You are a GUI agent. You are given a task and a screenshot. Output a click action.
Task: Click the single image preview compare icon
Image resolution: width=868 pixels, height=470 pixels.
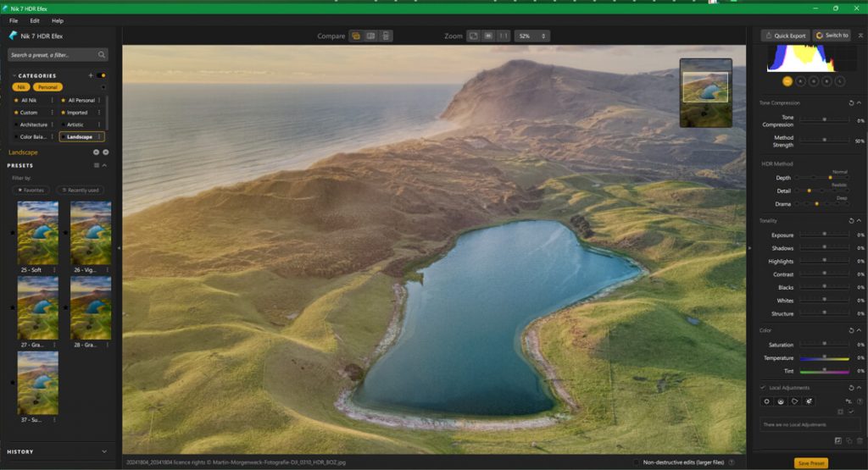click(357, 36)
